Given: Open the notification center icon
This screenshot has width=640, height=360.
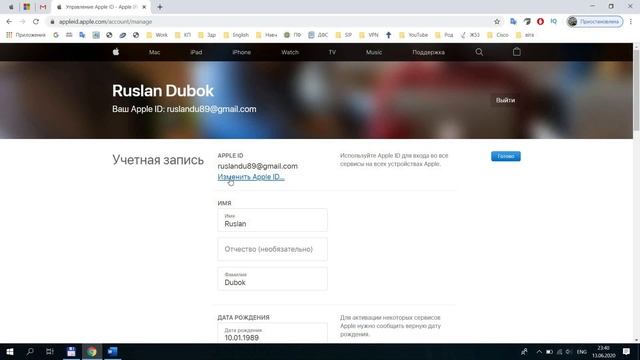Looking at the screenshot, I should (x=627, y=351).
